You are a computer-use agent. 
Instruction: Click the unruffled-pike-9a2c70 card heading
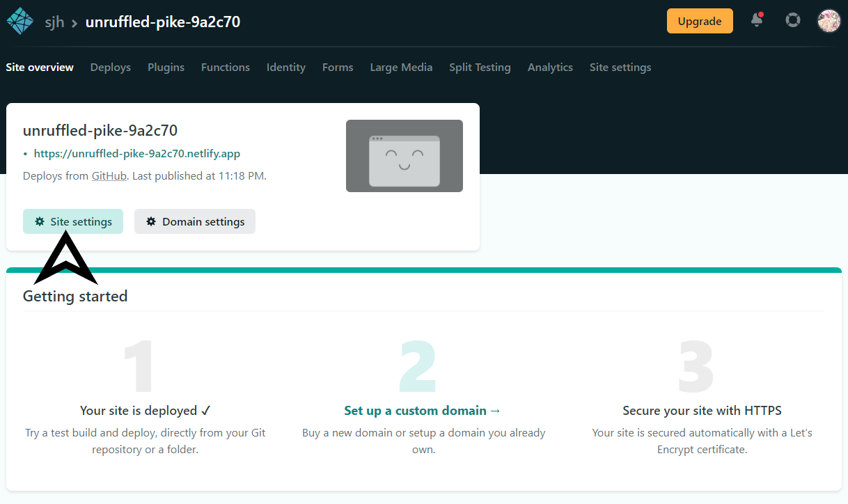[x=100, y=130]
